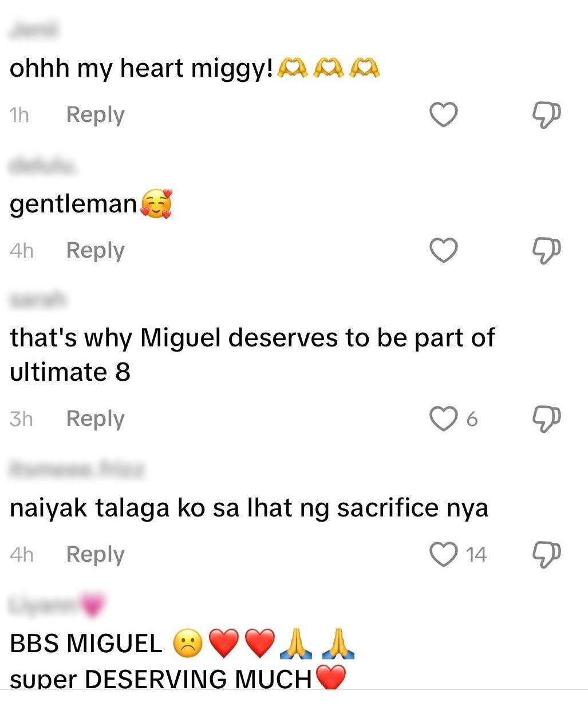Reply to the "gentleman" comment

(95, 251)
